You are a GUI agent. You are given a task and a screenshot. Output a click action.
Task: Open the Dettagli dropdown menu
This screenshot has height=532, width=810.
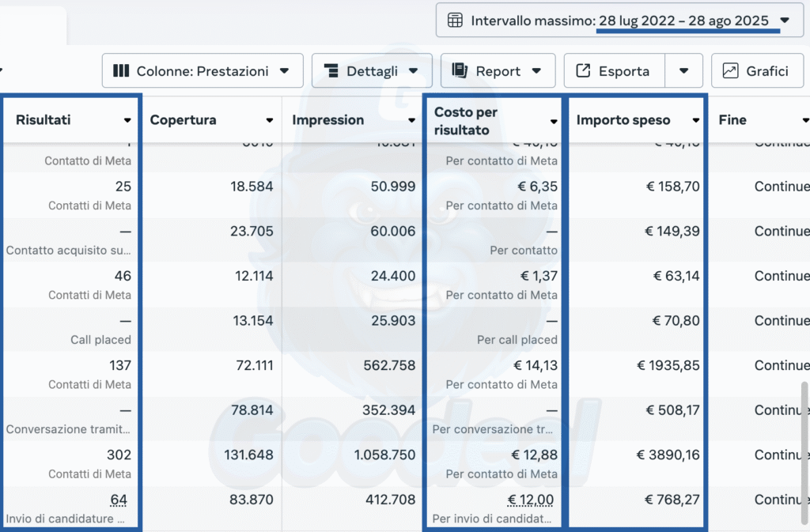(x=413, y=71)
